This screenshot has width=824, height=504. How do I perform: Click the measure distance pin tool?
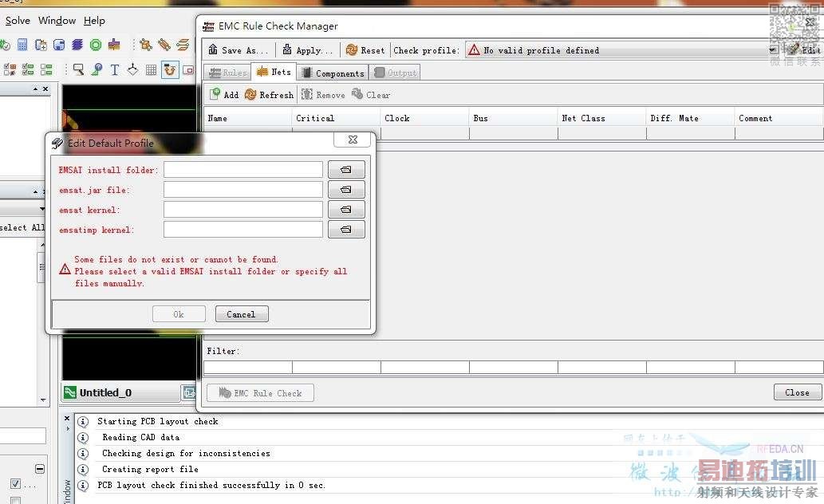tap(97, 69)
